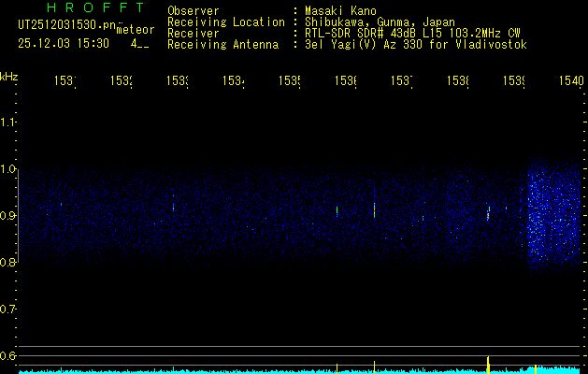Click the Observer field label
Image resolution: width=588 pixels, height=374 pixels.
click(194, 11)
